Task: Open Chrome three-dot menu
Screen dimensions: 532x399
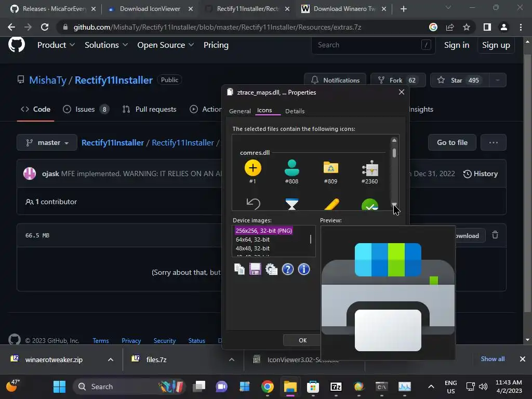Action: [x=521, y=27]
